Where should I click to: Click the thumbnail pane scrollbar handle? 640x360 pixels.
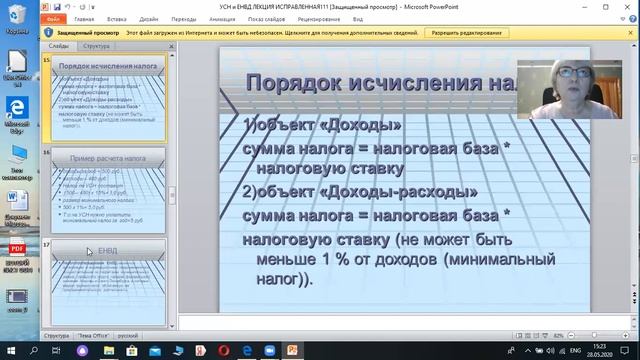click(172, 196)
